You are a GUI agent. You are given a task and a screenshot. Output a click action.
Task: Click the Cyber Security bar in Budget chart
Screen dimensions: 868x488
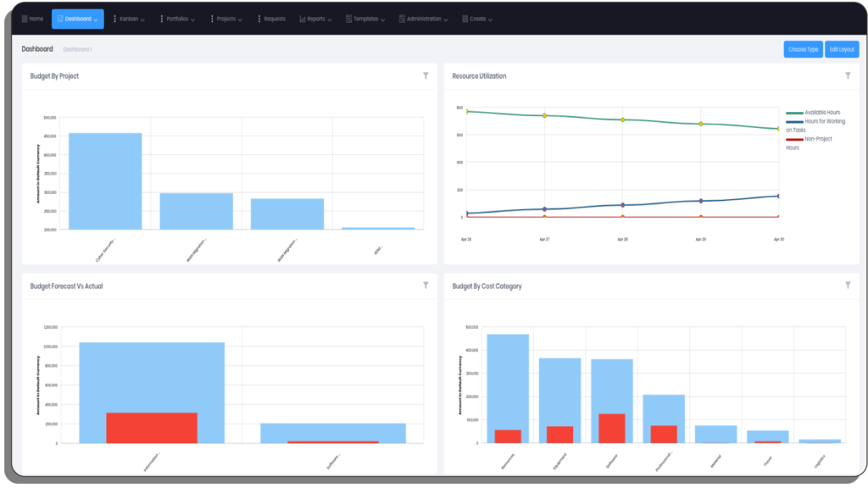pos(105,180)
